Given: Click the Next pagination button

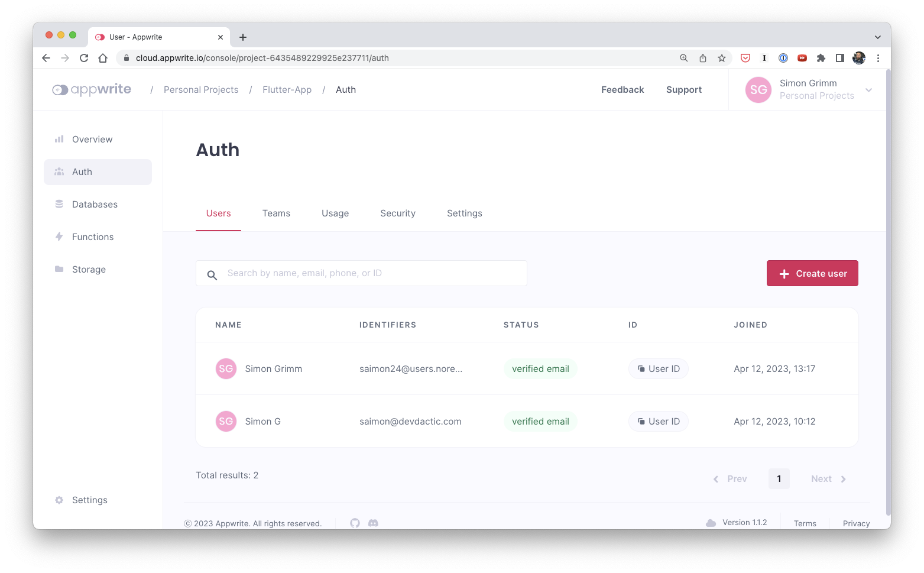Looking at the screenshot, I should click(828, 479).
